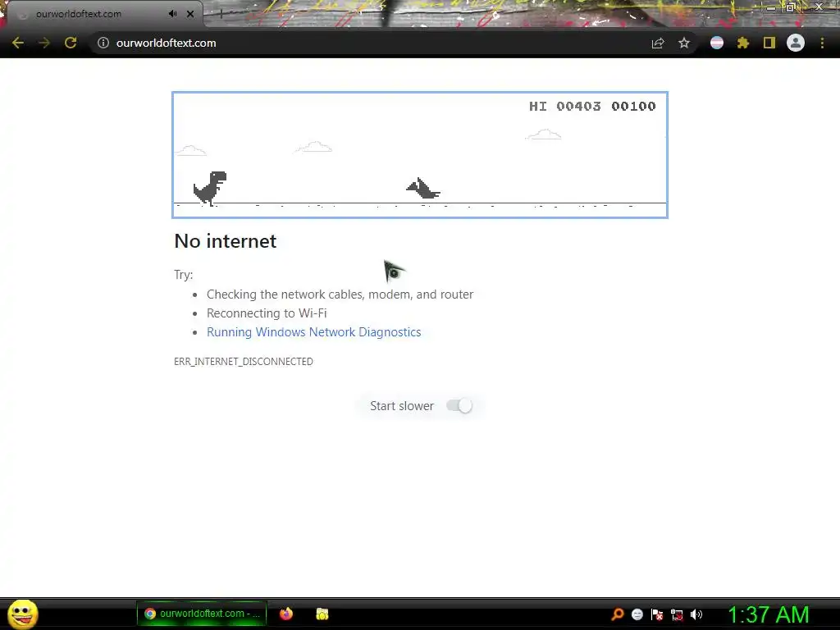This screenshot has width=840, height=630.
Task: Click the pterodactyl obstacle in the game
Action: pyautogui.click(x=423, y=188)
